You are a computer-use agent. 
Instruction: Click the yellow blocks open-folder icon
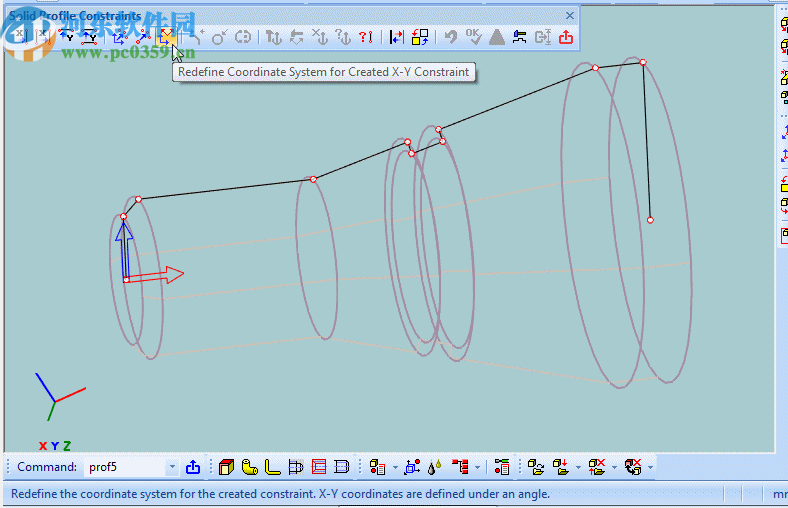[536, 467]
